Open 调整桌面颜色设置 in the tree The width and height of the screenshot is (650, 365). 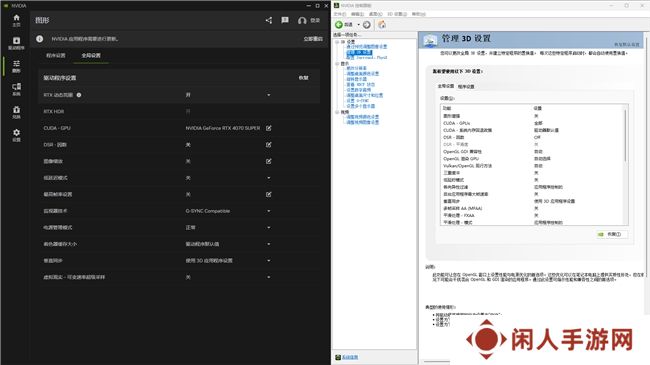click(363, 73)
